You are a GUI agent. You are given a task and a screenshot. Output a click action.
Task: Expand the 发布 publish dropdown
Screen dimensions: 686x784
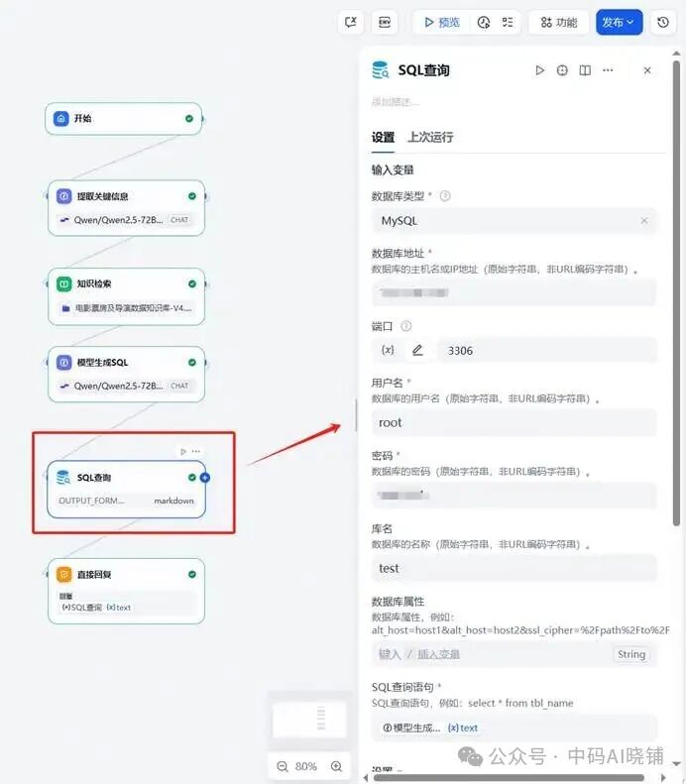(x=619, y=22)
